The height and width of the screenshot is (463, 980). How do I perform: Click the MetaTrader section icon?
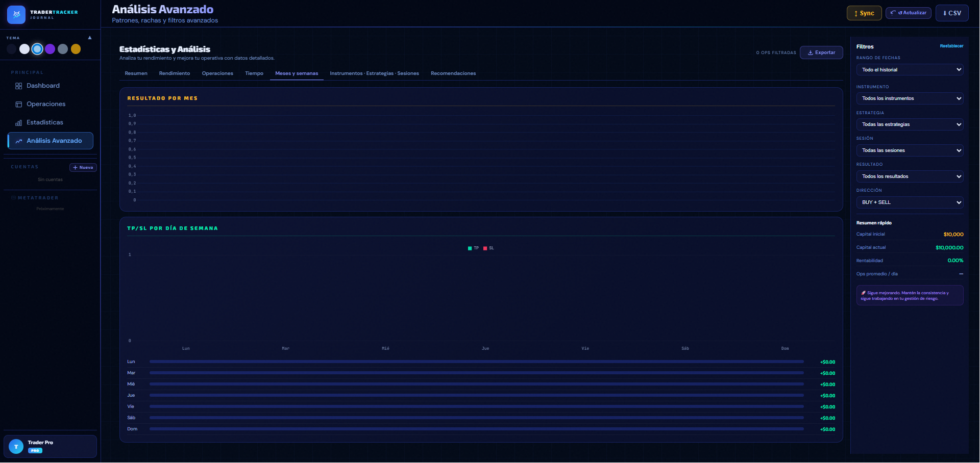pos(13,198)
